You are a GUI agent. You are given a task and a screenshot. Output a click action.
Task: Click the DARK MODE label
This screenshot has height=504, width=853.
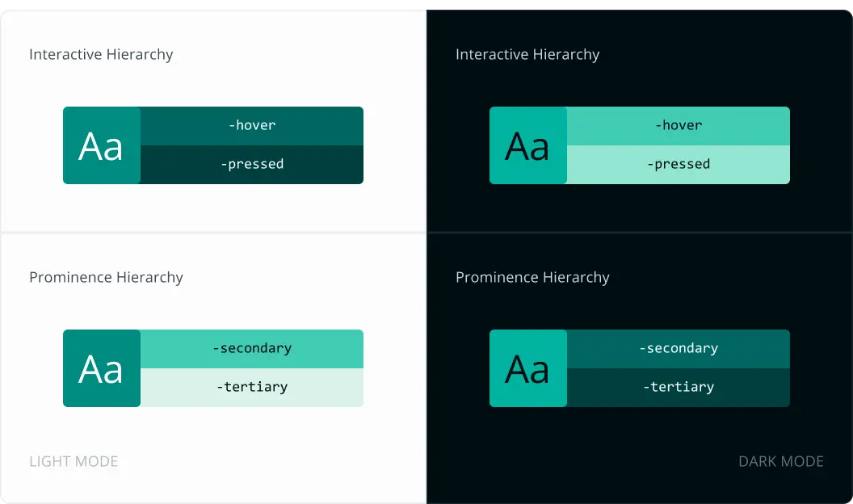[x=781, y=462]
